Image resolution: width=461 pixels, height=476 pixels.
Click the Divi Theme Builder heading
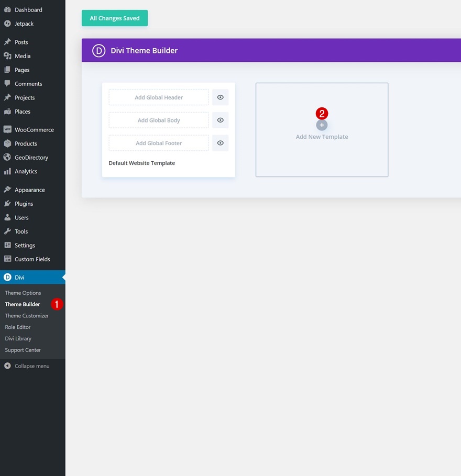coord(144,50)
